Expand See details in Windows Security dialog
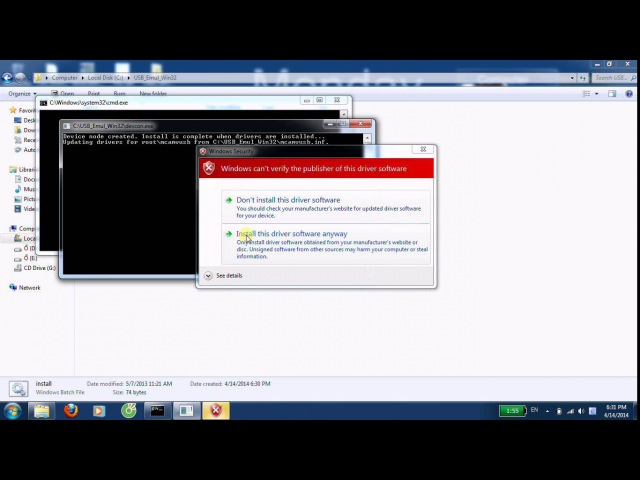This screenshot has width=640, height=480. (223, 276)
